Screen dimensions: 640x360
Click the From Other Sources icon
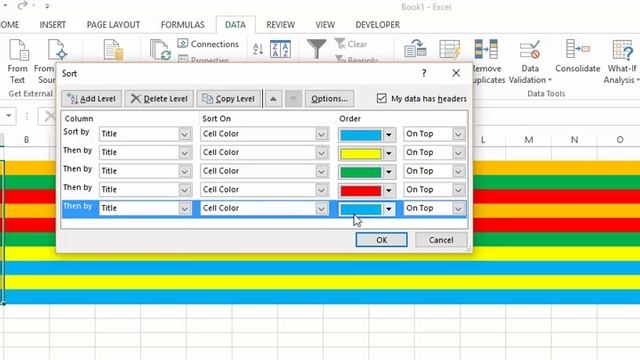tap(57, 50)
